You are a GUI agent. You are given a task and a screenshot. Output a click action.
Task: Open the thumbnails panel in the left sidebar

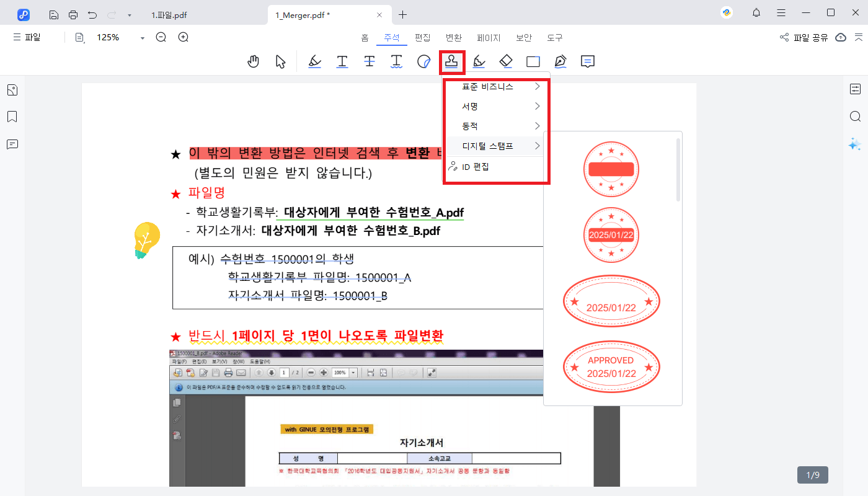click(x=12, y=91)
